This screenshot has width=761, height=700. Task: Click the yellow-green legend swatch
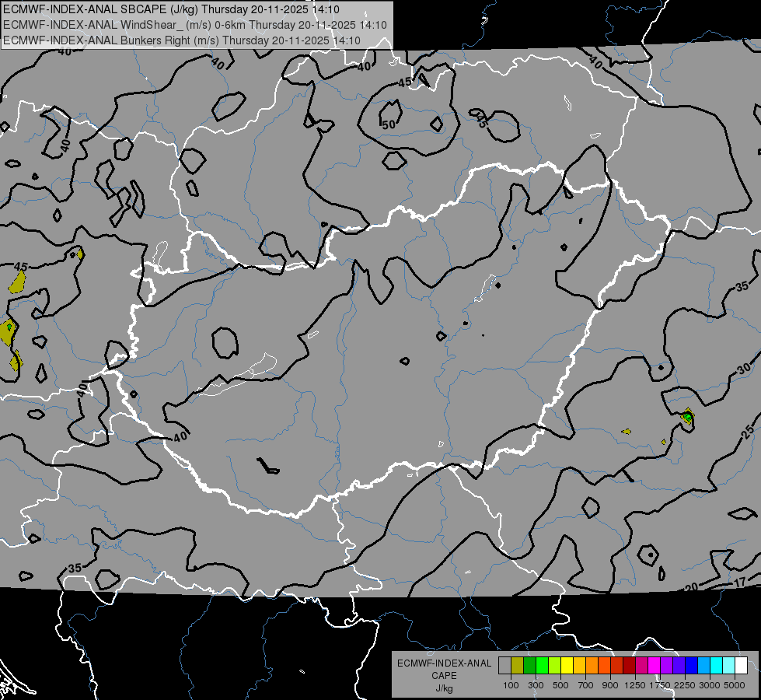pos(555,666)
